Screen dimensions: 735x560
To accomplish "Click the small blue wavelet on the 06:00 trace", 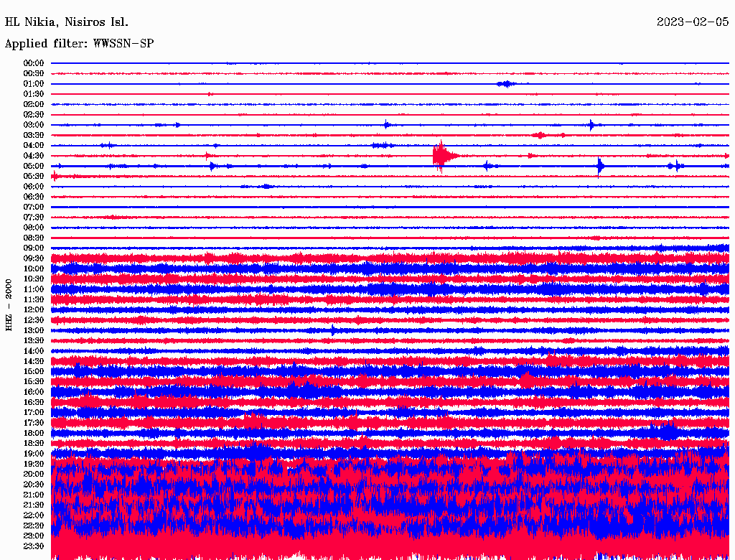I will 267,187.
